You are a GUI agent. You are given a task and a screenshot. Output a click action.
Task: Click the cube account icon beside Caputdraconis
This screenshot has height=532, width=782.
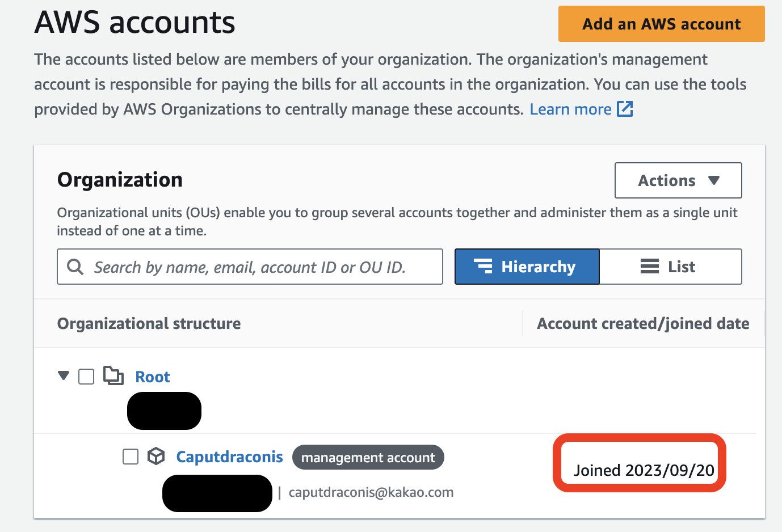(156, 456)
